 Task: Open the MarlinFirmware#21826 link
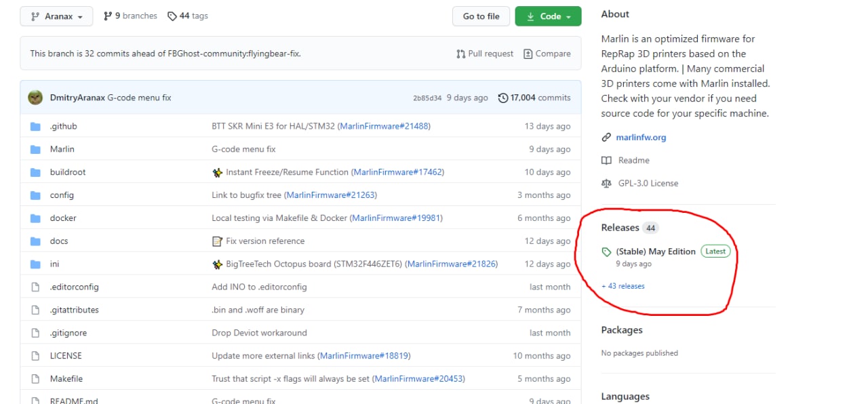tap(452, 264)
